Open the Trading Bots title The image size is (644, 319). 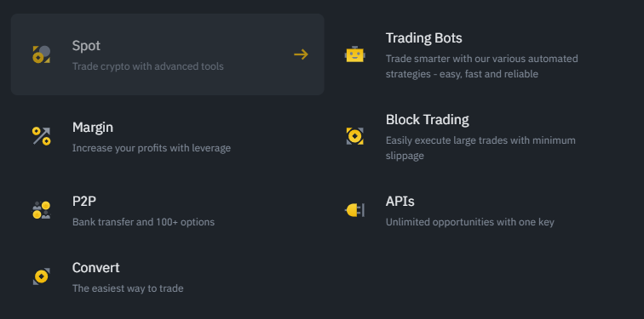coord(424,38)
